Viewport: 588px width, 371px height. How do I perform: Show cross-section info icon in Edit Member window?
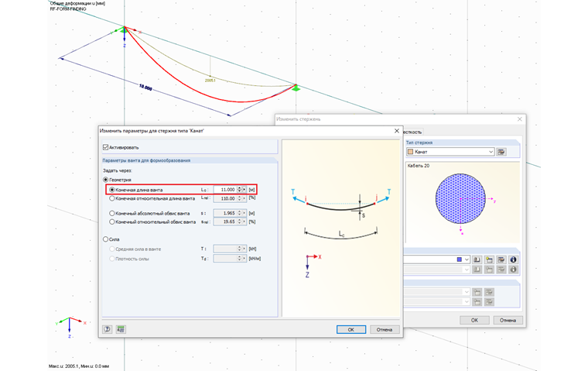514,259
